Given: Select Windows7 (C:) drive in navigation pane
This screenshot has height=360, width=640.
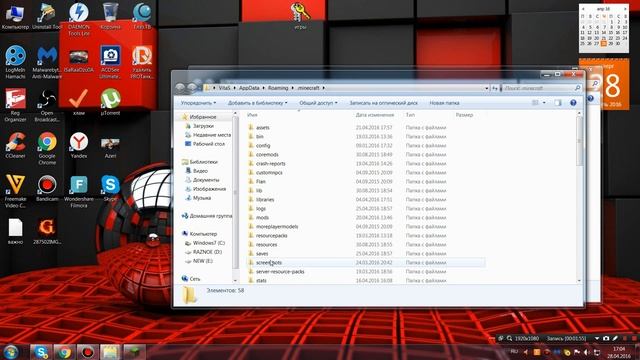Looking at the screenshot, I should coord(209,243).
